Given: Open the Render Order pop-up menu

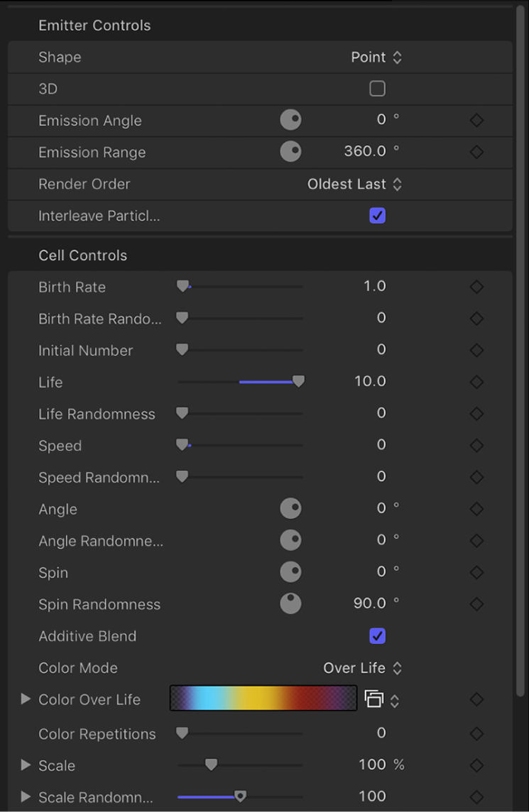Looking at the screenshot, I should click(354, 185).
